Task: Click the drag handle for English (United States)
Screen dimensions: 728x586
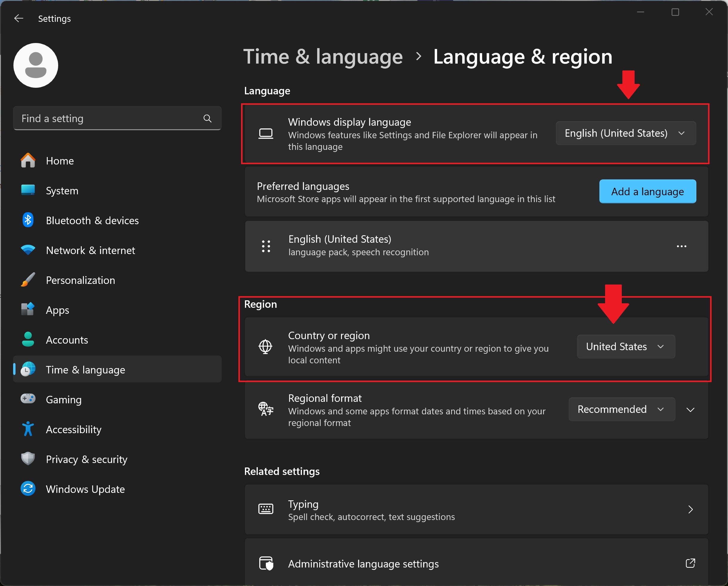Action: click(266, 247)
